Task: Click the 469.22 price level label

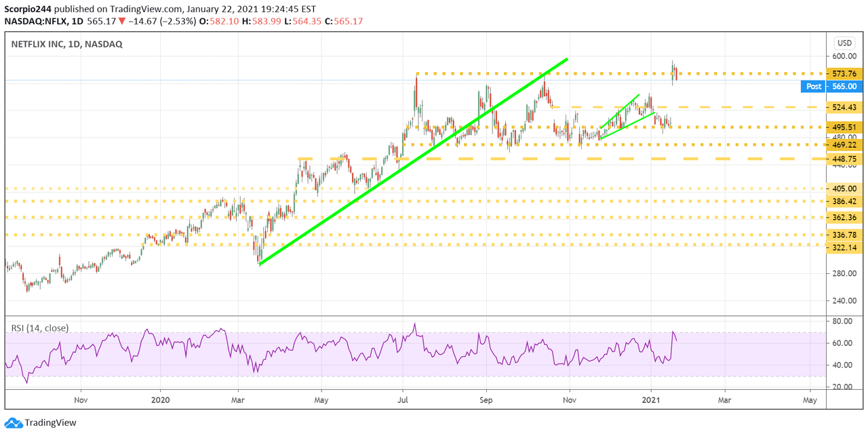Action: [x=844, y=144]
